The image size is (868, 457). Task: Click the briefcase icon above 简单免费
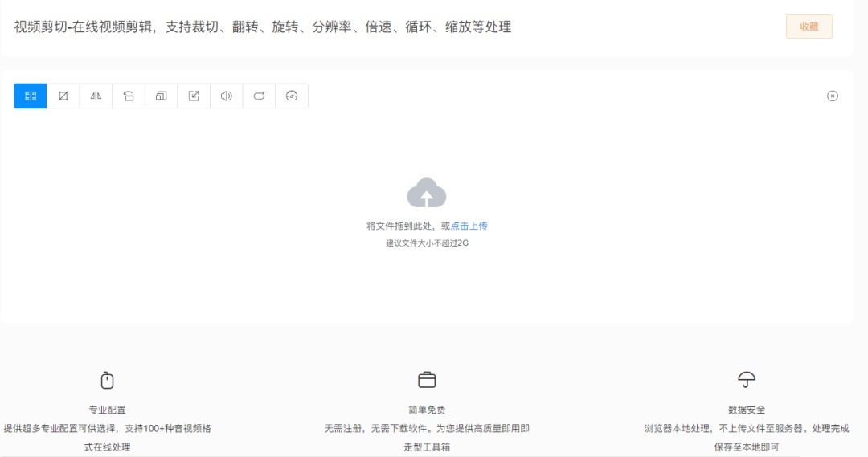[427, 380]
